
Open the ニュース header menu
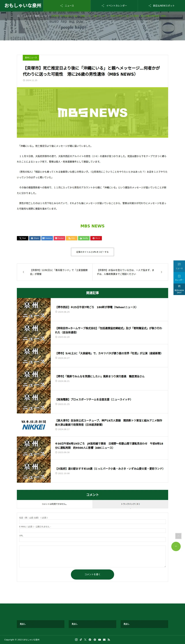point(67,5)
